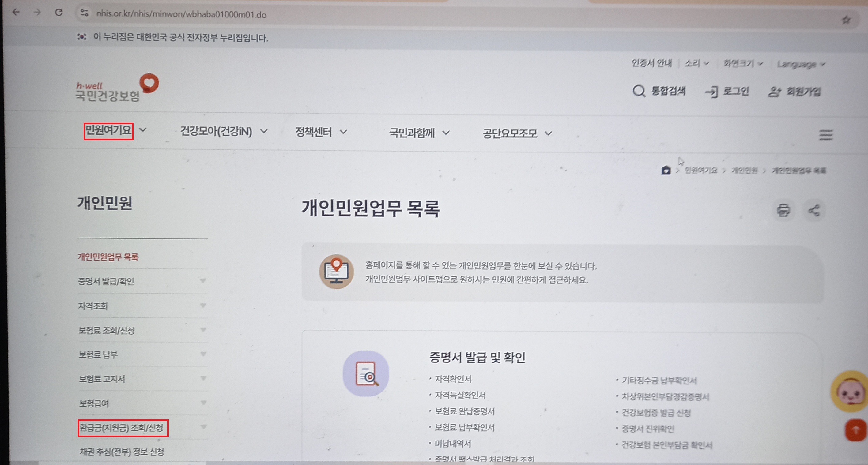Click 개인민원 in the breadcrumb
The height and width of the screenshot is (465, 868).
(x=744, y=171)
